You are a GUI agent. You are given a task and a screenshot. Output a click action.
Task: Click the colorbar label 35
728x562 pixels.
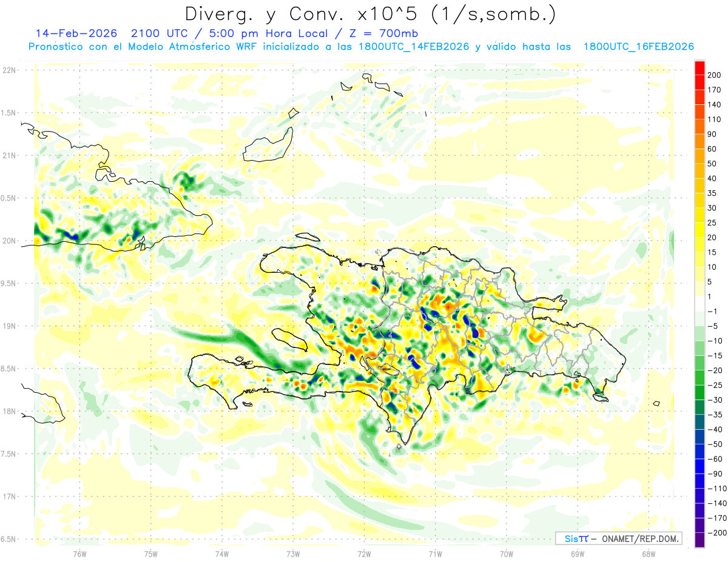point(712,193)
